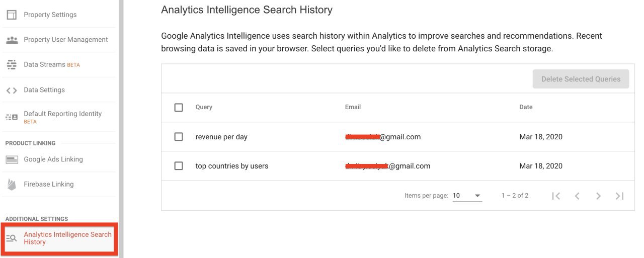Go to the last page arrow
The width and height of the screenshot is (644, 258).
click(619, 196)
